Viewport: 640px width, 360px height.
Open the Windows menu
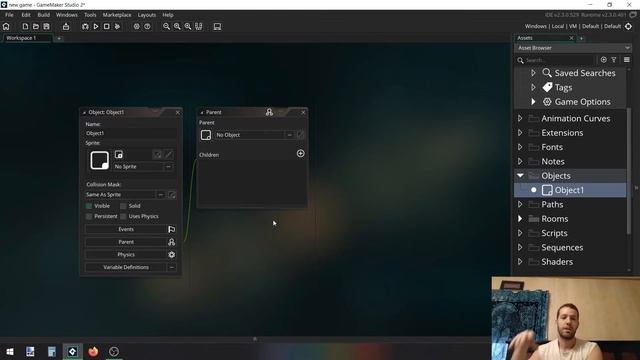67,15
